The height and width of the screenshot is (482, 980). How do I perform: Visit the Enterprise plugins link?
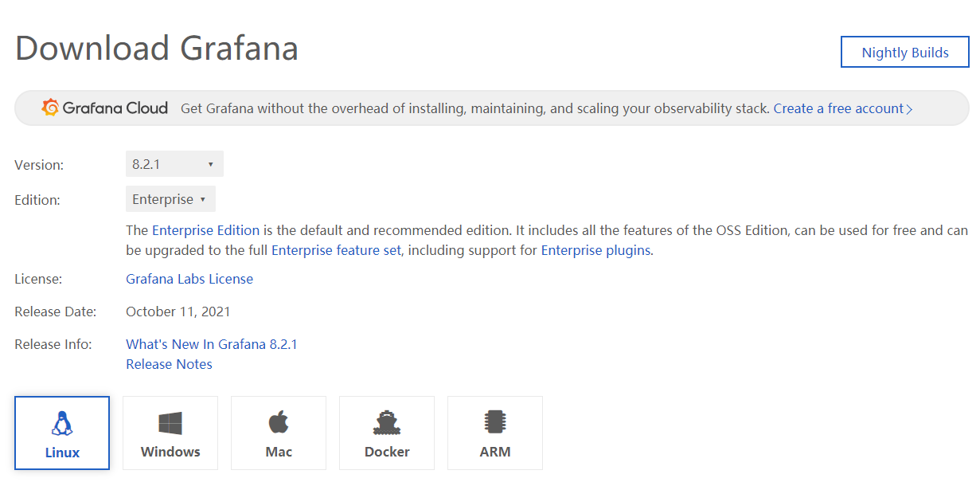point(595,250)
